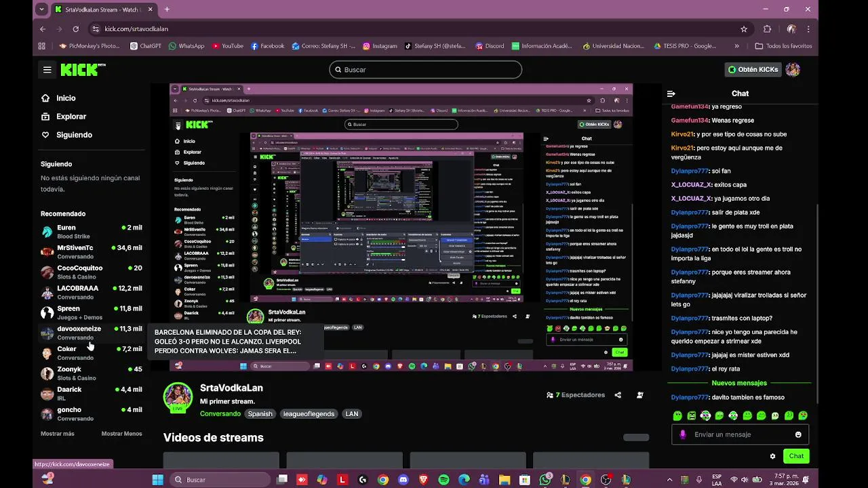Click the Obtén KICKs button

753,69
